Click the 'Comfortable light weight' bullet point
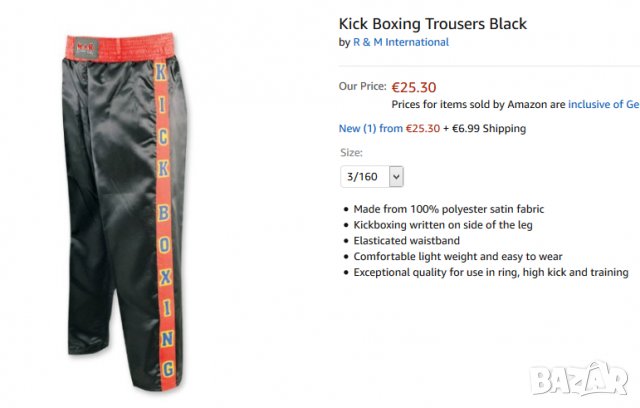This screenshot has width=640, height=408. [x=458, y=256]
